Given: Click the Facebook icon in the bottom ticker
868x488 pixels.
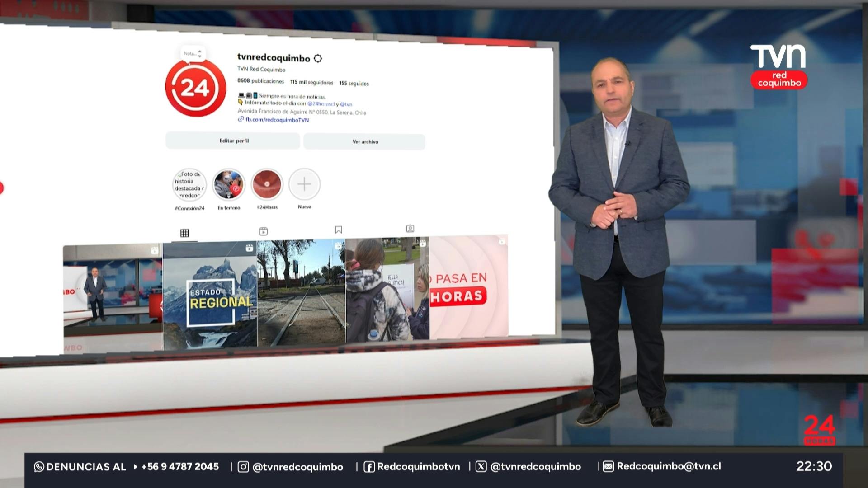Looking at the screenshot, I should [369, 467].
